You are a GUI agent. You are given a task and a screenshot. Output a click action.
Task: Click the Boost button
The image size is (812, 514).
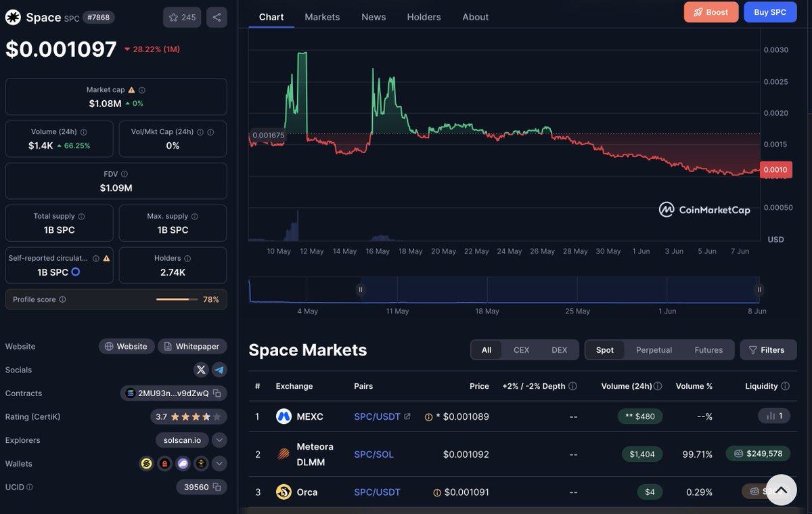coord(711,12)
